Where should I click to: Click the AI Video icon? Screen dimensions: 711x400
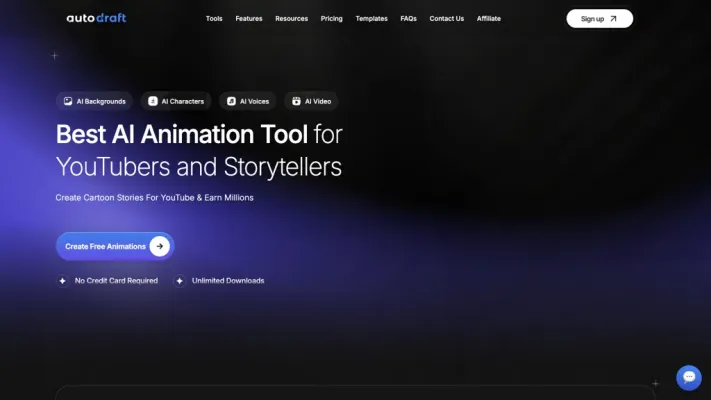pyautogui.click(x=296, y=101)
